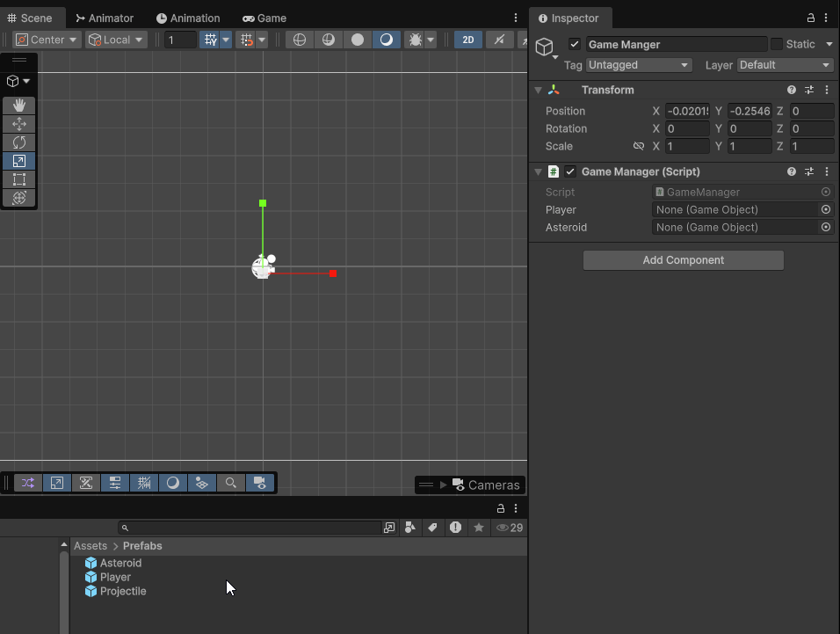
Task: Open Tag Untagged dropdown
Action: 639,65
